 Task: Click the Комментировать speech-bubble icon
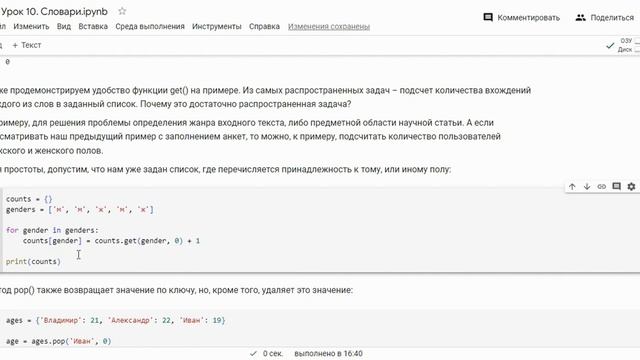click(x=488, y=17)
